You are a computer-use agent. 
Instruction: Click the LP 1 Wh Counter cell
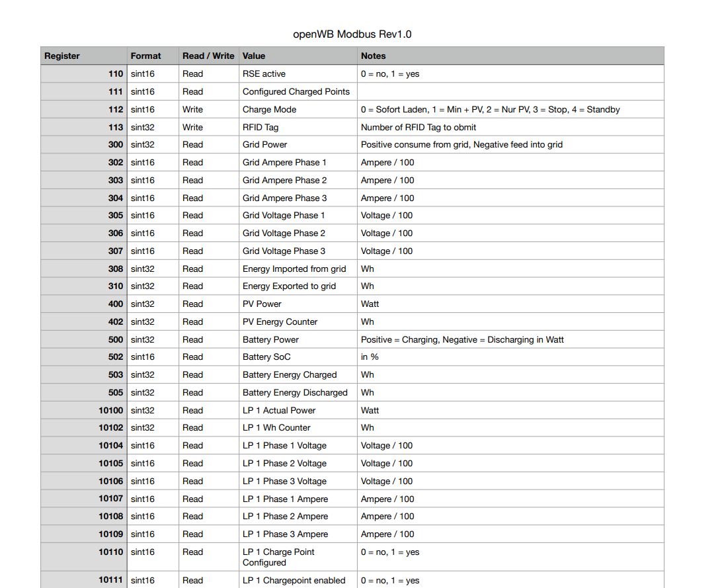(x=298, y=428)
